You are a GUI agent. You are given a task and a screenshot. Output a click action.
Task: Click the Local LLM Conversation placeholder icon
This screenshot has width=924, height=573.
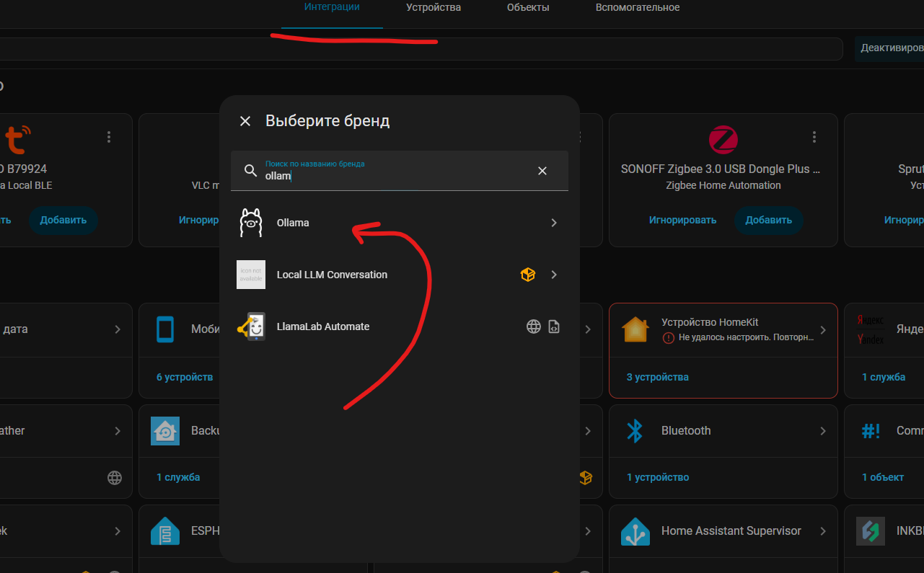tap(251, 275)
